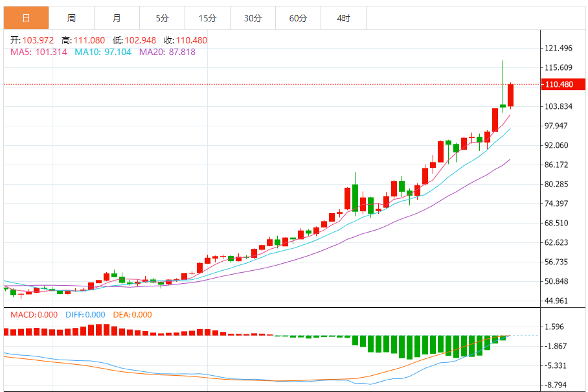
Task: Click the latest red candlestick on chart
Action: pyautogui.click(x=511, y=95)
